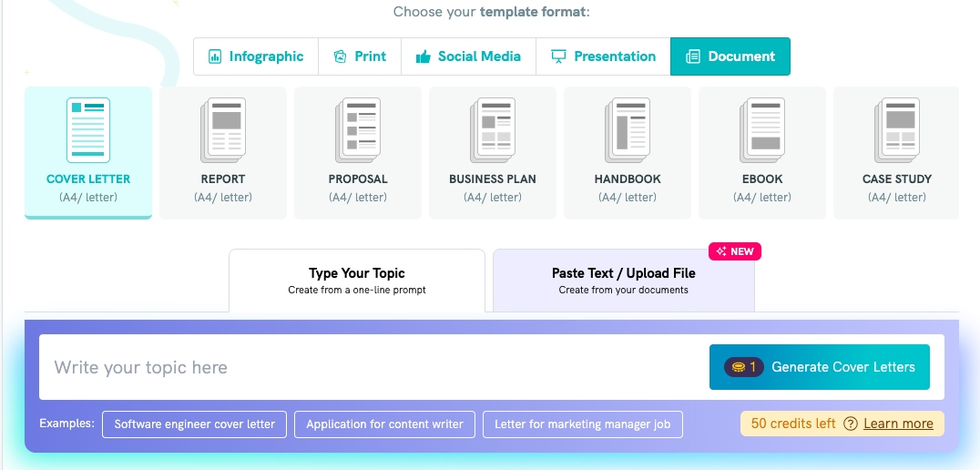980x470 pixels.
Task: Click the question mark help icon
Action: (x=850, y=424)
